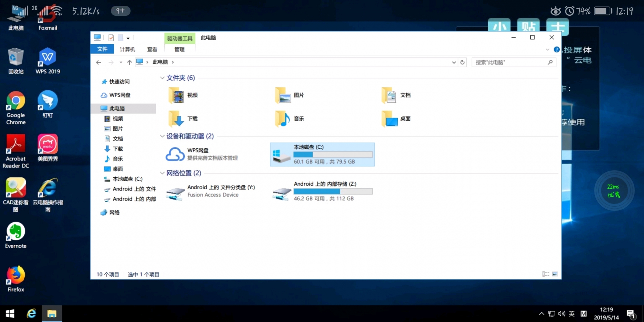Open File Explorer from the taskbar
The height and width of the screenshot is (322, 644).
point(52,313)
